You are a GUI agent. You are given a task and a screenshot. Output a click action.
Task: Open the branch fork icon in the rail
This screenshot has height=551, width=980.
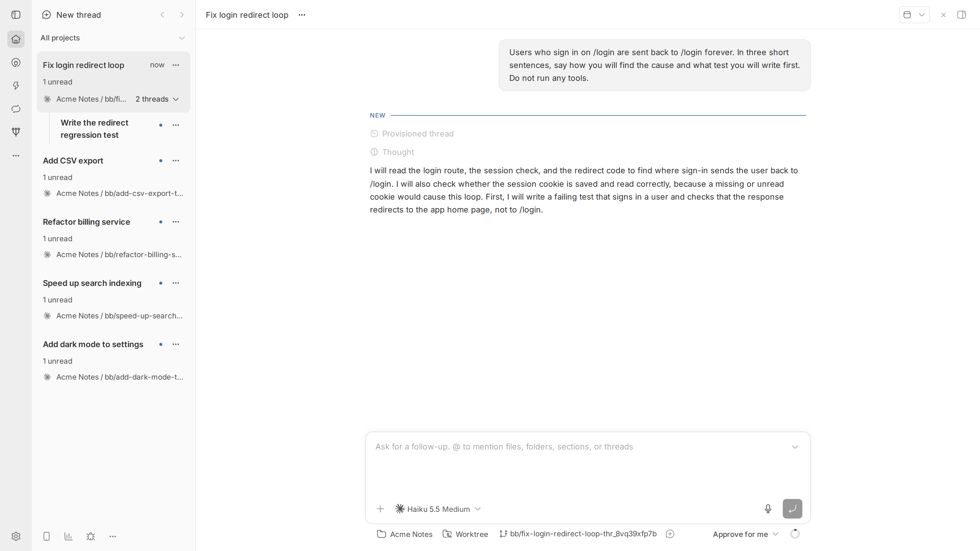coord(16,132)
